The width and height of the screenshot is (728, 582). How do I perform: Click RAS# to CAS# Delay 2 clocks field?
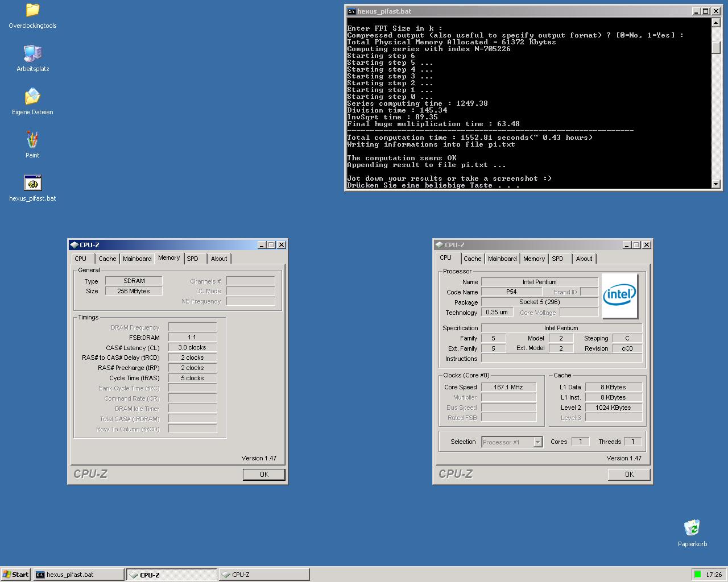(192, 357)
